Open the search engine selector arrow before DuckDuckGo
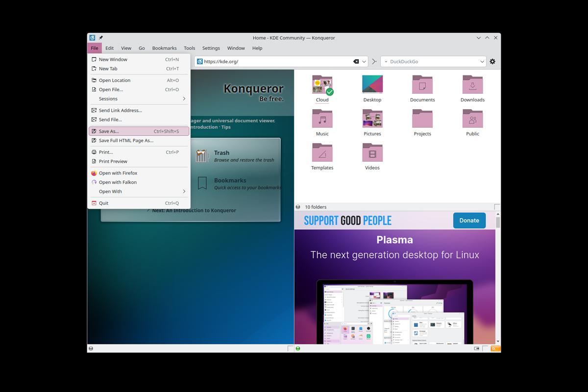This screenshot has width=588, height=392. pyautogui.click(x=386, y=62)
